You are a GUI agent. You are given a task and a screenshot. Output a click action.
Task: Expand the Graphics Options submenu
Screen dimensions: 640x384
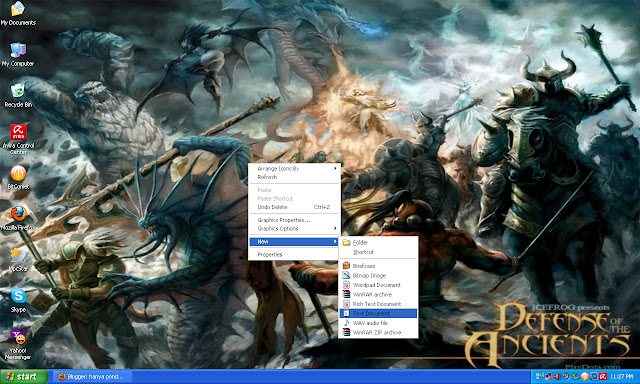click(x=294, y=229)
